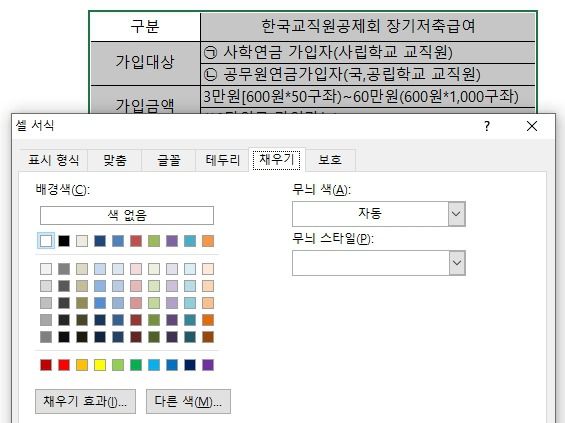Switch to the 테두리 tab
The image size is (565, 423).
222,160
